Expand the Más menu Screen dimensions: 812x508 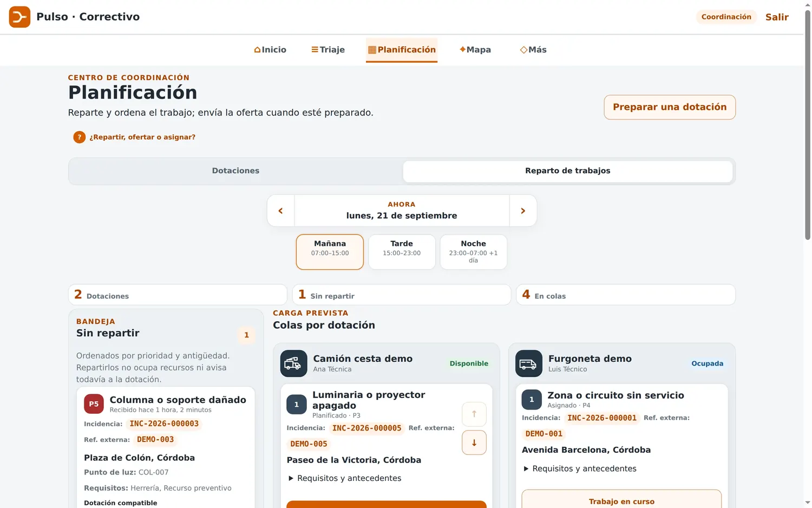[x=533, y=50]
